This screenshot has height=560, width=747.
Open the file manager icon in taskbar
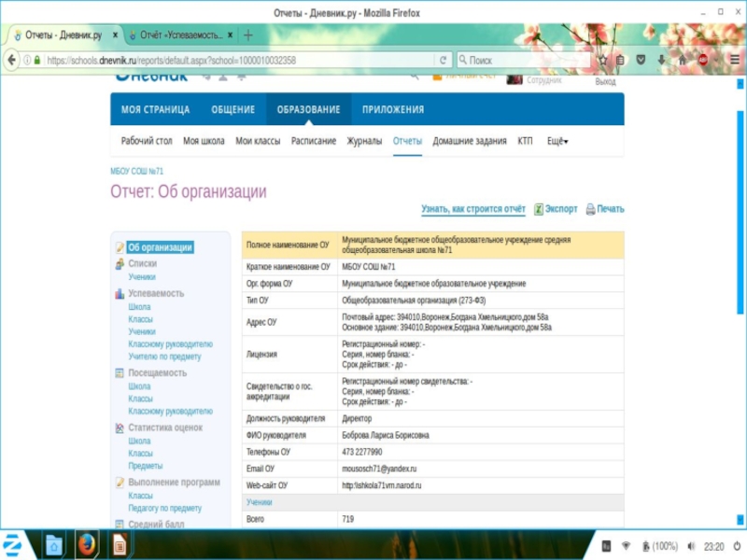55,544
